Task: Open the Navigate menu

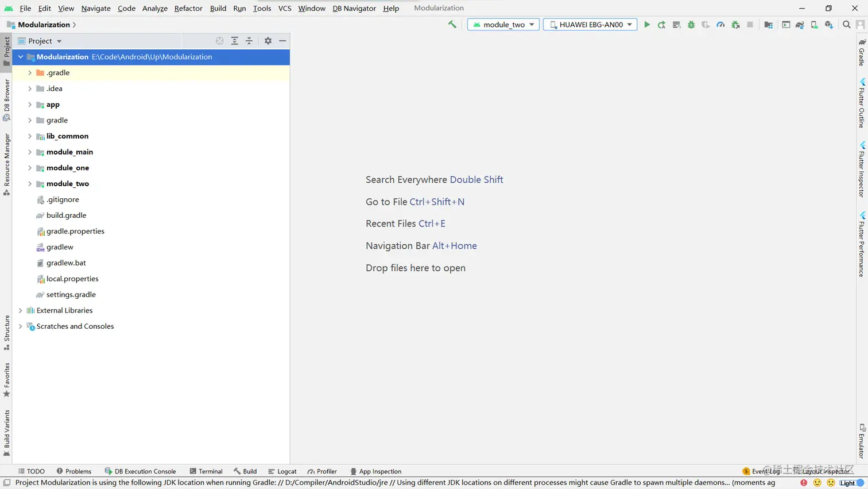Action: 96,8
